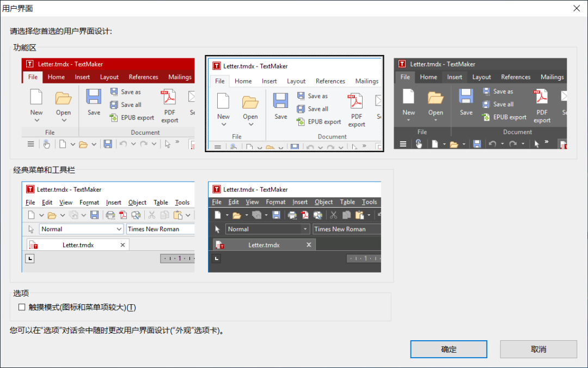This screenshot has height=368, width=588.
Task: Select the dark ribbon interface design thumbnail
Action: pyautogui.click(x=480, y=104)
